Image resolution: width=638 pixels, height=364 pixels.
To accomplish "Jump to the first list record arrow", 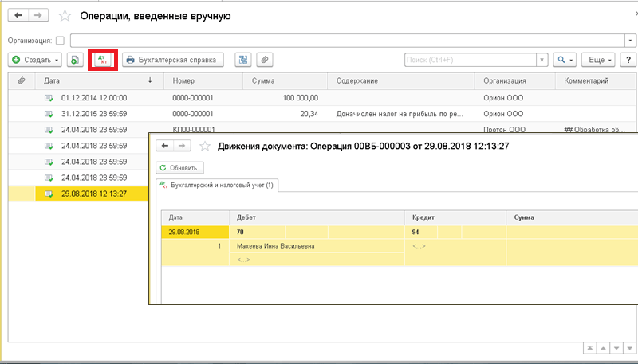I will click(x=589, y=348).
